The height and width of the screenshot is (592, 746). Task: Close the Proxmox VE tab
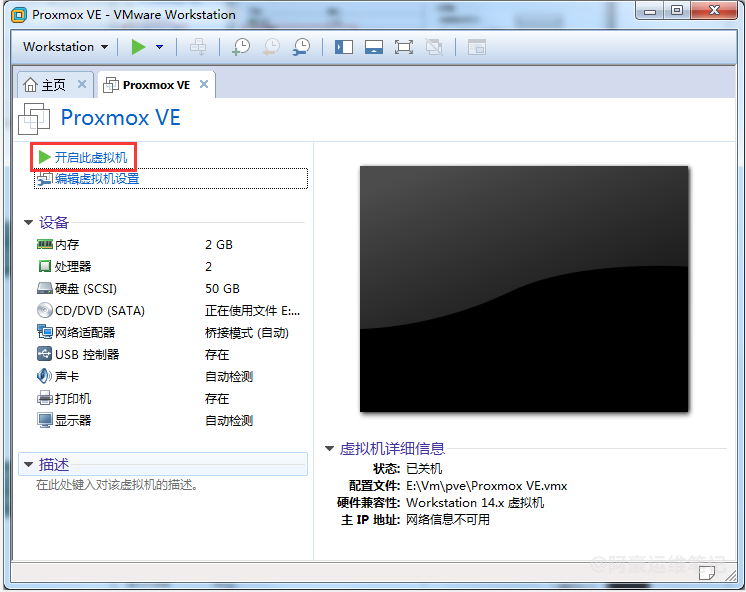click(x=204, y=84)
